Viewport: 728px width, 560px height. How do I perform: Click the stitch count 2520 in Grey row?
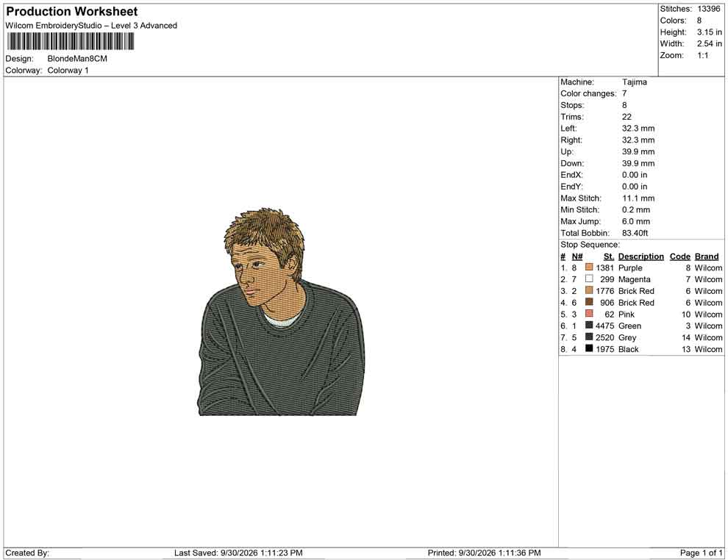coord(604,337)
